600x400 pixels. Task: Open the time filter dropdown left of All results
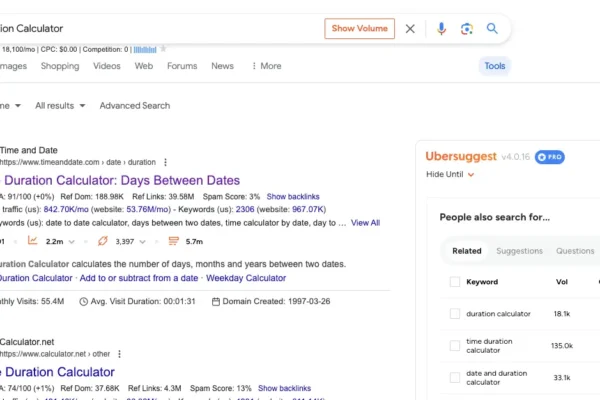point(10,106)
